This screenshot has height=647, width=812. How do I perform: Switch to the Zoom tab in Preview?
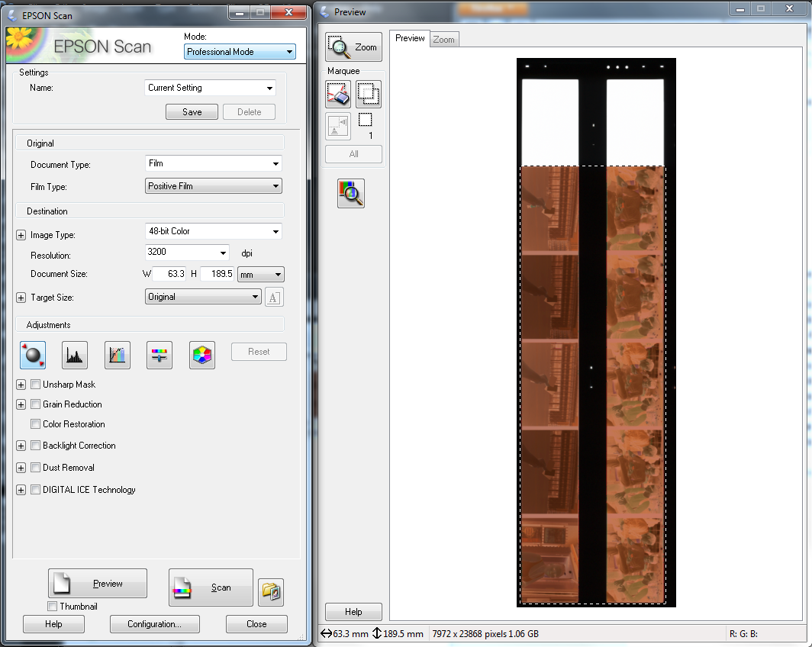pos(443,38)
